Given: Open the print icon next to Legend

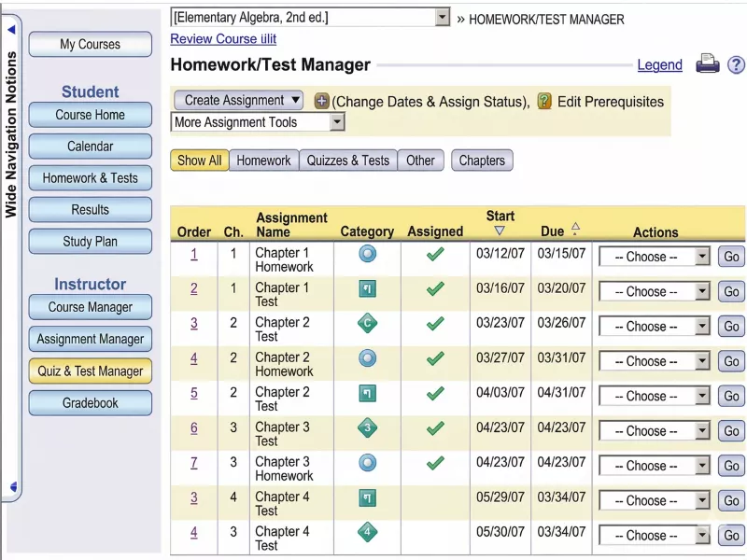Looking at the screenshot, I should point(708,63).
